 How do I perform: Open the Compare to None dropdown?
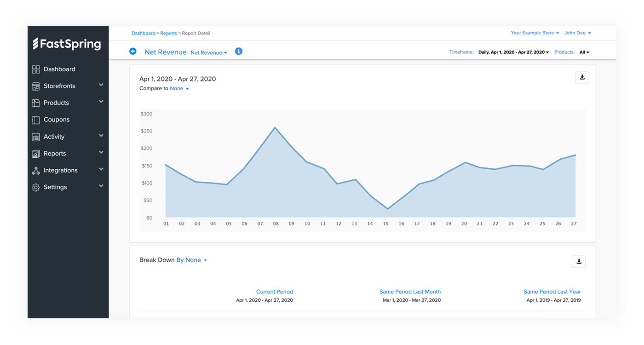click(x=179, y=88)
